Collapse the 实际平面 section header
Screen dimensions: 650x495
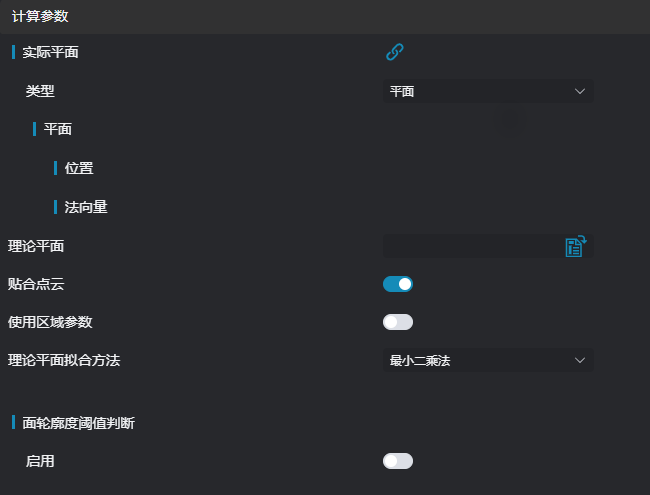50,52
